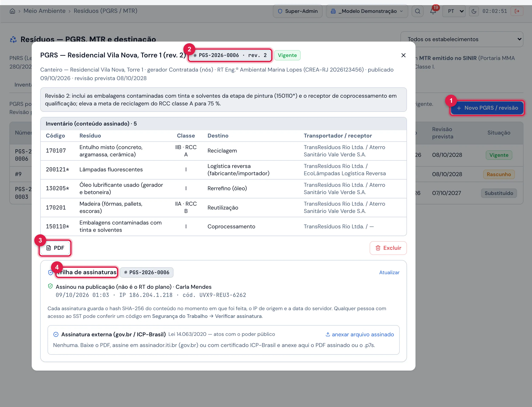Open Todos os estabelecimentos dropdown
Viewport: 532px width, 407px height.
(x=462, y=39)
